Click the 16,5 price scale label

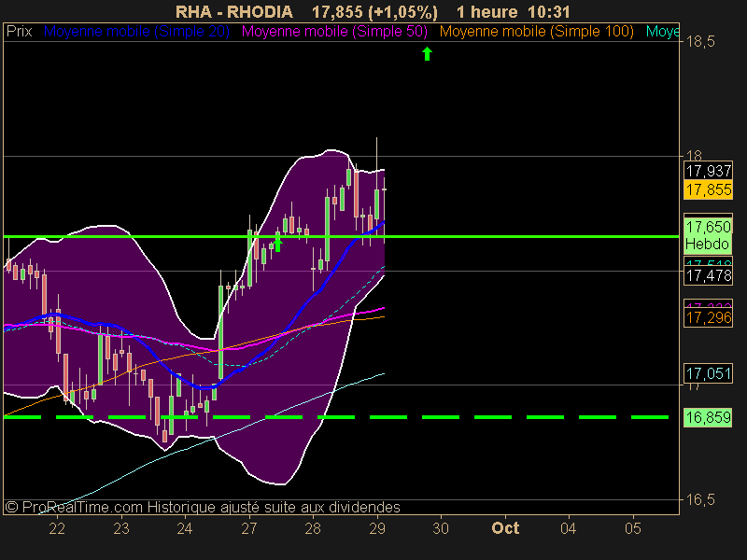tap(700, 499)
